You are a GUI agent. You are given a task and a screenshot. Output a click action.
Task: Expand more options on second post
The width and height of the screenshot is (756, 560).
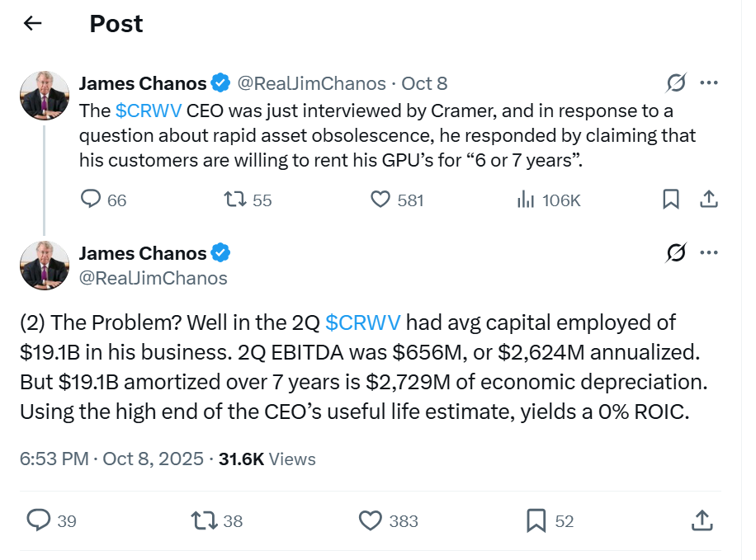(x=708, y=253)
